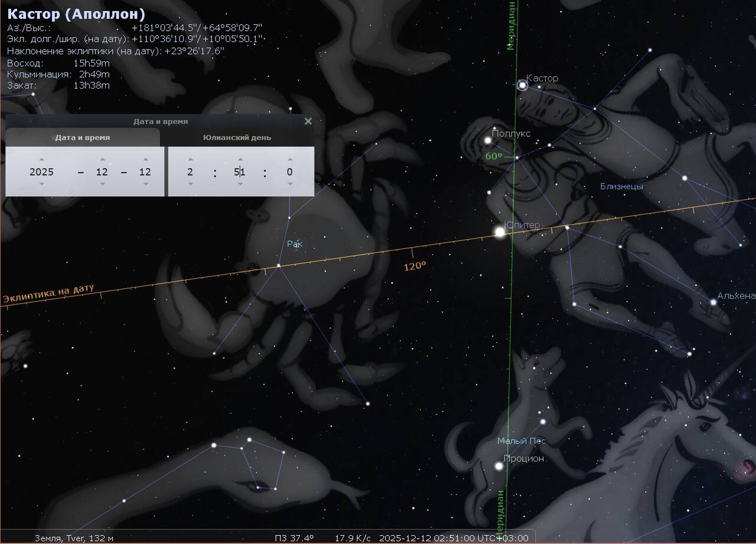Close the Дата и время dialog
This screenshot has width=756, height=544.
coord(308,121)
